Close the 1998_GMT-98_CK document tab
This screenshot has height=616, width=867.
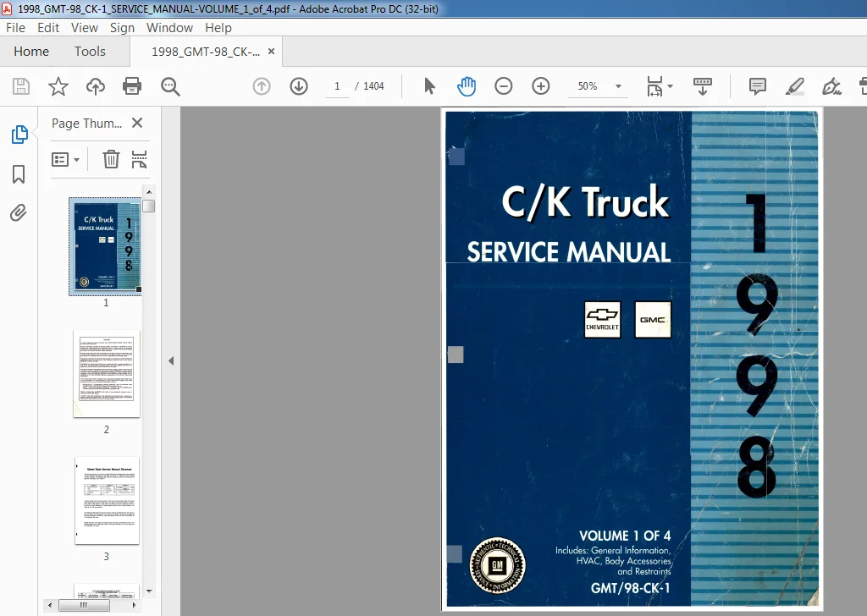tap(271, 52)
